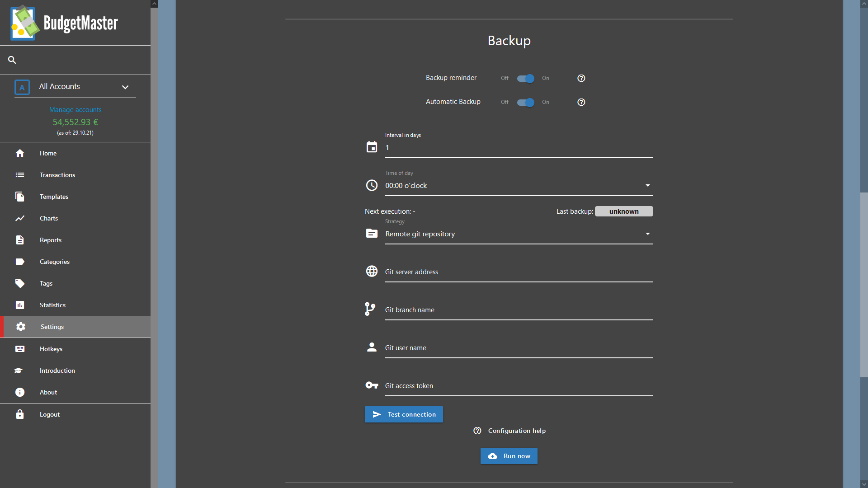Click the search magnifier icon
This screenshot has width=868, height=488.
pos(12,60)
